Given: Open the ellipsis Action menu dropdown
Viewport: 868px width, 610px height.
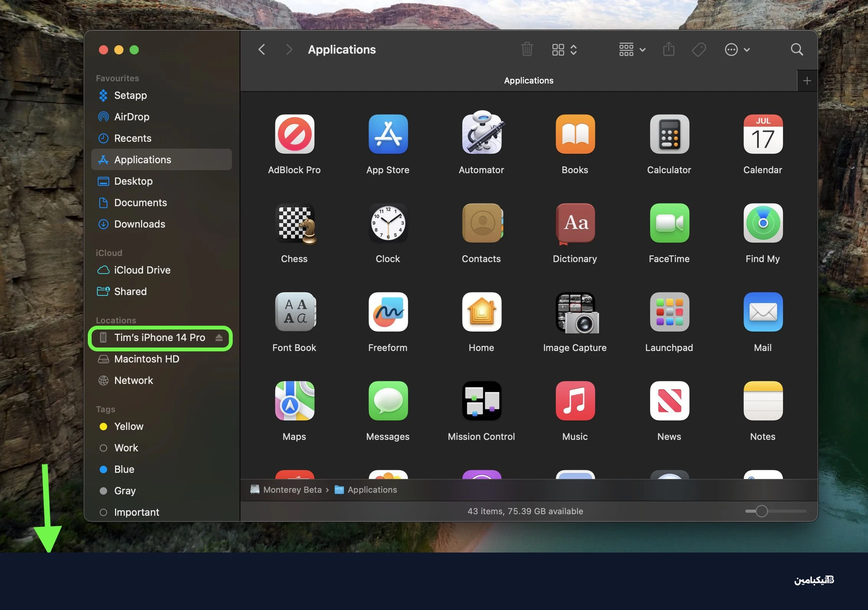Looking at the screenshot, I should point(737,50).
